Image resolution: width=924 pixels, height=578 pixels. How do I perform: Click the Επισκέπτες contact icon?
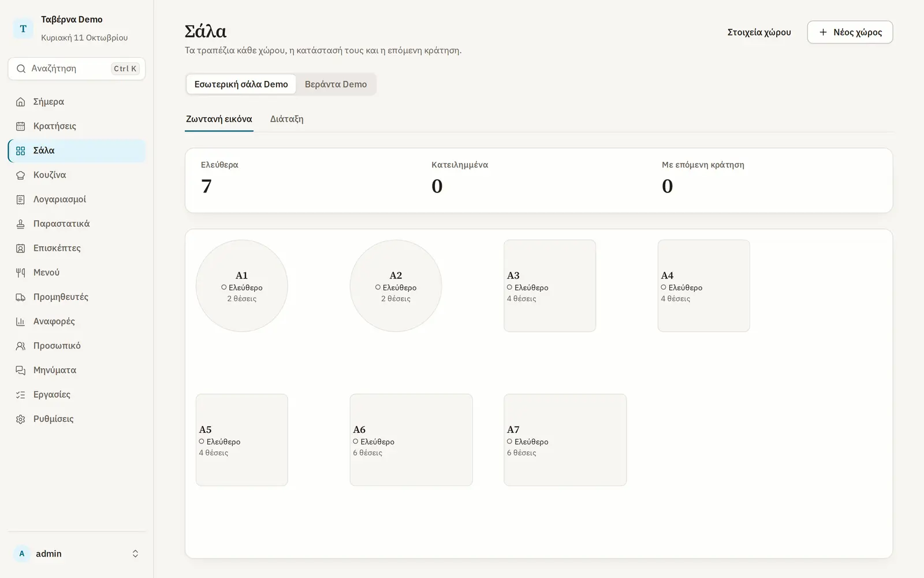(x=21, y=249)
